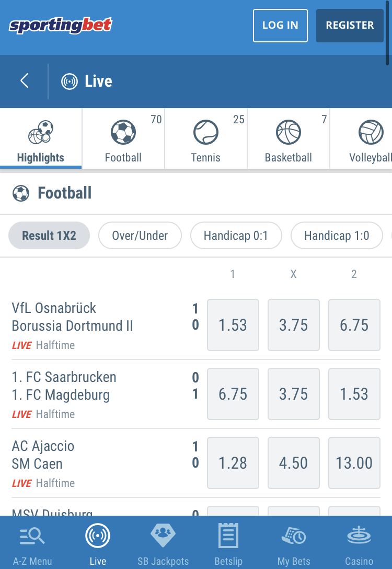
Task: Open the Casino roulette icon
Action: [x=359, y=535]
